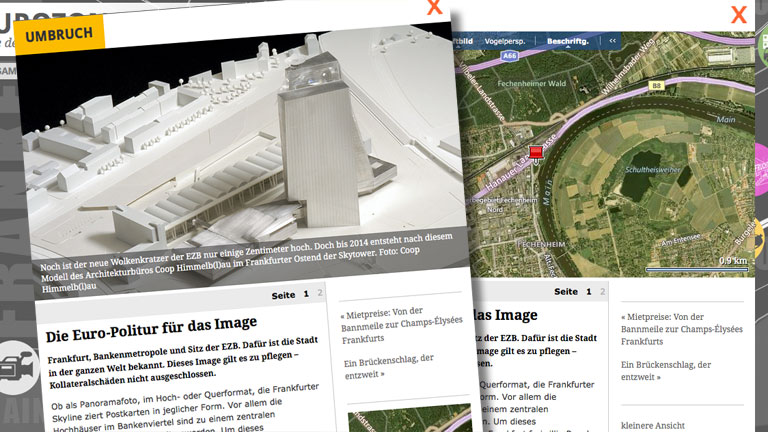This screenshot has height=432, width=768.
Task: Toggle Beschriftg. map labels
Action: click(568, 41)
